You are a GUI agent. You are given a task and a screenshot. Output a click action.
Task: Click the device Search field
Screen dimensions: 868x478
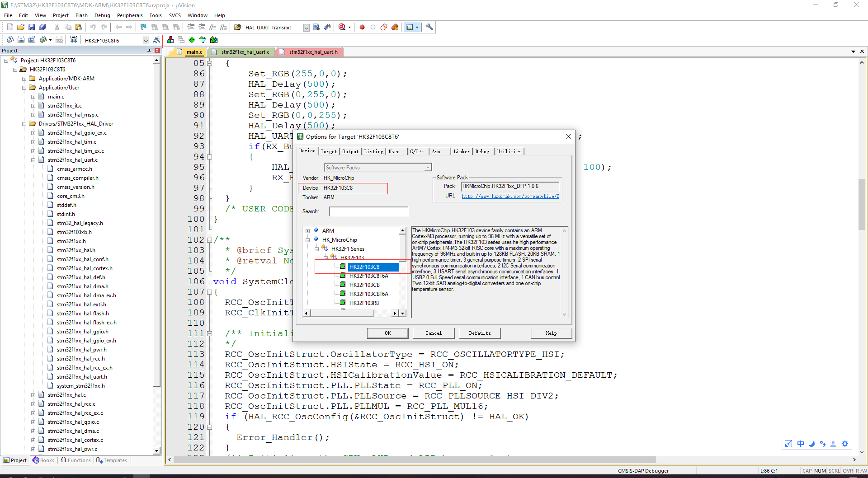(x=368, y=211)
